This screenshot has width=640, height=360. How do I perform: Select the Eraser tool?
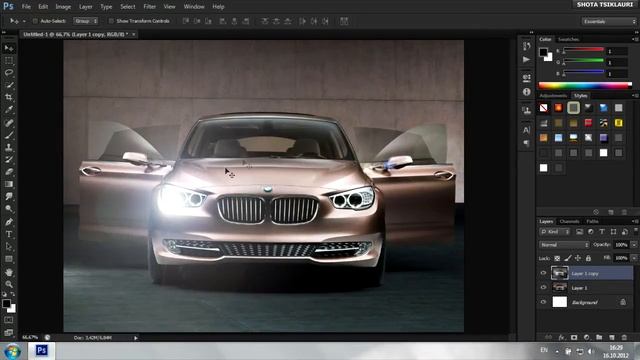pos(9,171)
